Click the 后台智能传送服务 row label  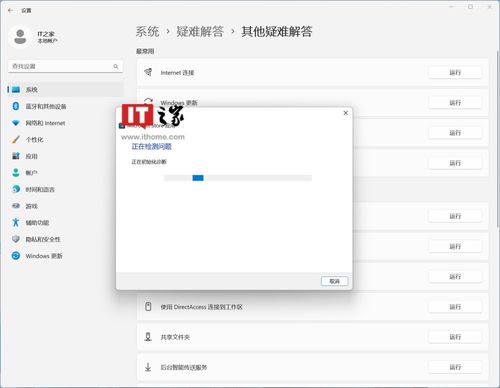tap(184, 367)
